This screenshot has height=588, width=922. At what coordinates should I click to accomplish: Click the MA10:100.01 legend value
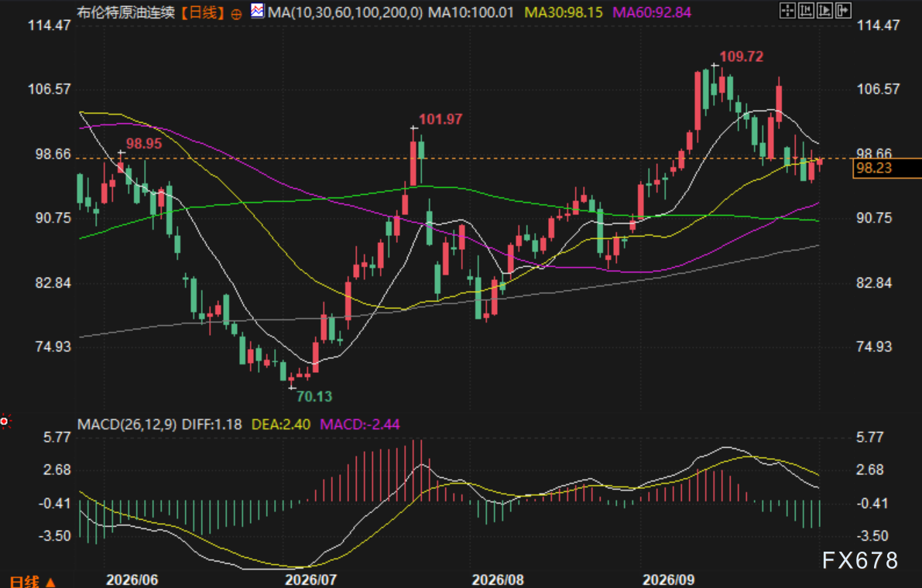pos(471,12)
